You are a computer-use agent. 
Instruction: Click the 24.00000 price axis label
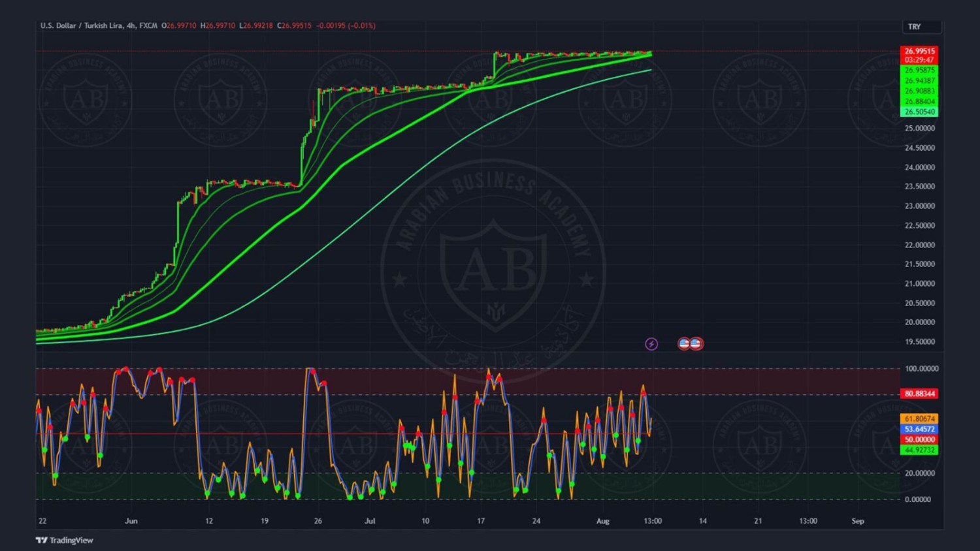pos(919,167)
